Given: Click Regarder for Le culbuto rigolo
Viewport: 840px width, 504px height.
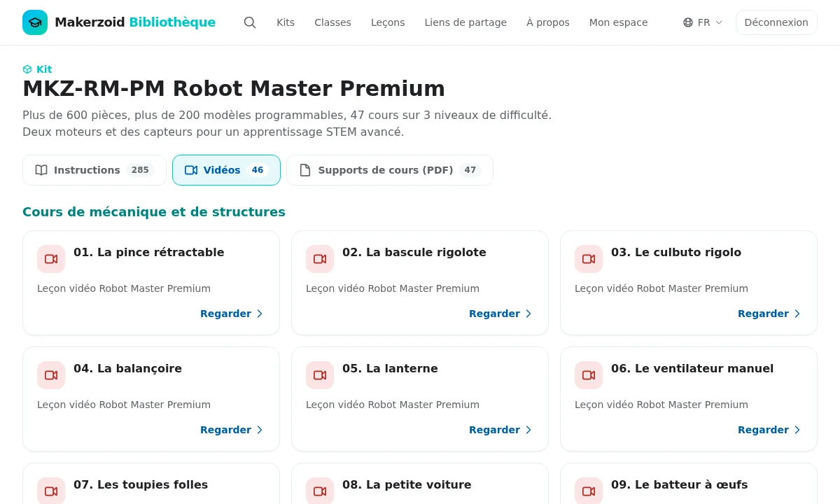Looking at the screenshot, I should click(770, 314).
